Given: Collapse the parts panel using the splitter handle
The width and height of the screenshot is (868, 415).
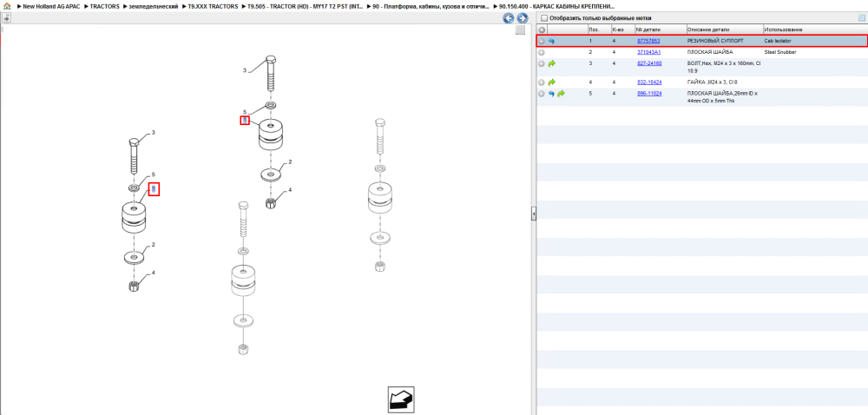Looking at the screenshot, I should point(534,213).
